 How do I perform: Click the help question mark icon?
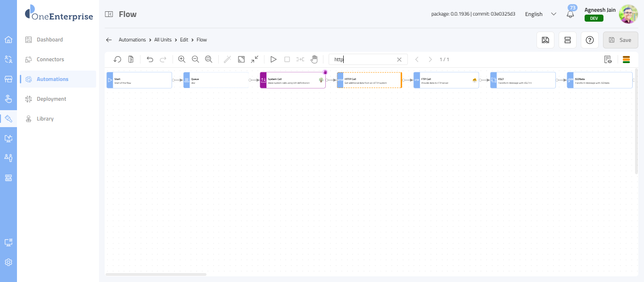pyautogui.click(x=589, y=40)
